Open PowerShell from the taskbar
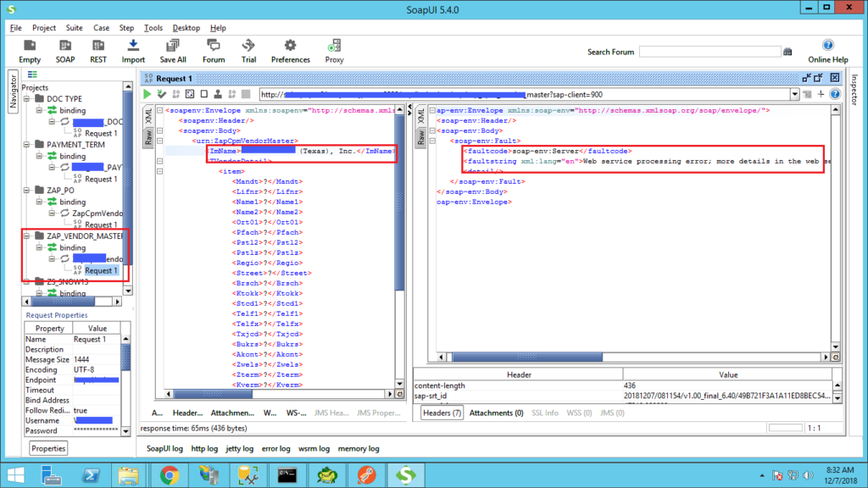 (x=91, y=475)
